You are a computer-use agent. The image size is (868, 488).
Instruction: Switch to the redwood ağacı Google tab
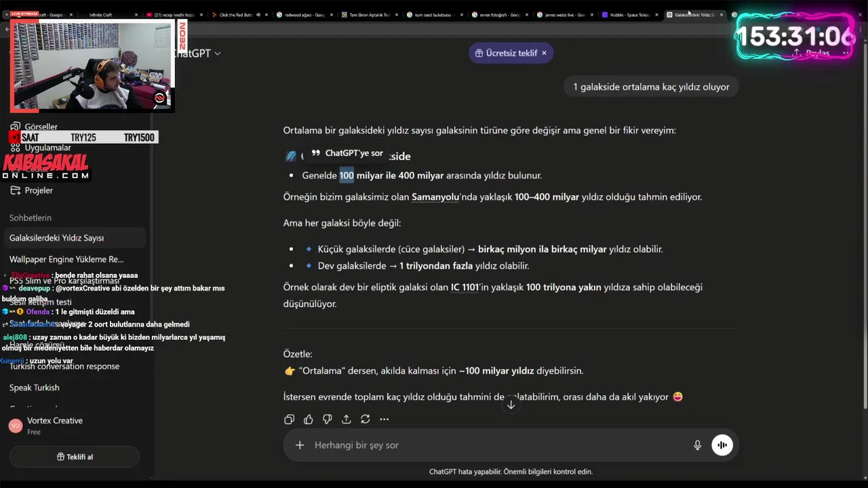(x=304, y=14)
